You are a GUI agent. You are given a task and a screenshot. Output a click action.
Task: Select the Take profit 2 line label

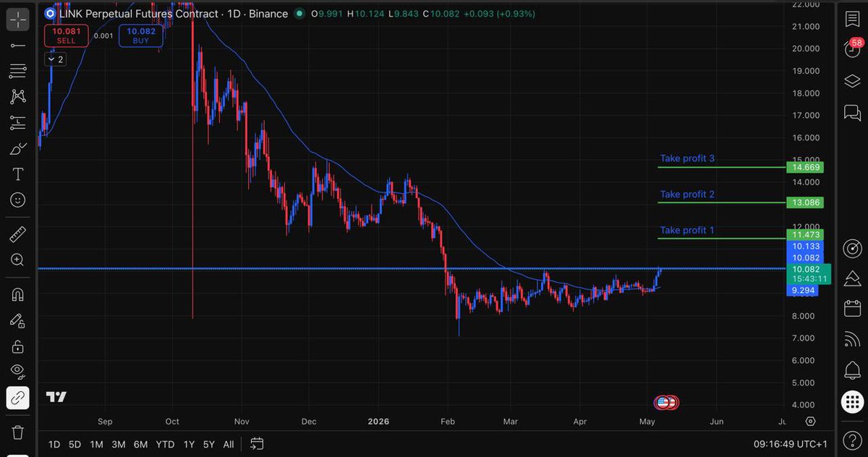[x=687, y=195]
